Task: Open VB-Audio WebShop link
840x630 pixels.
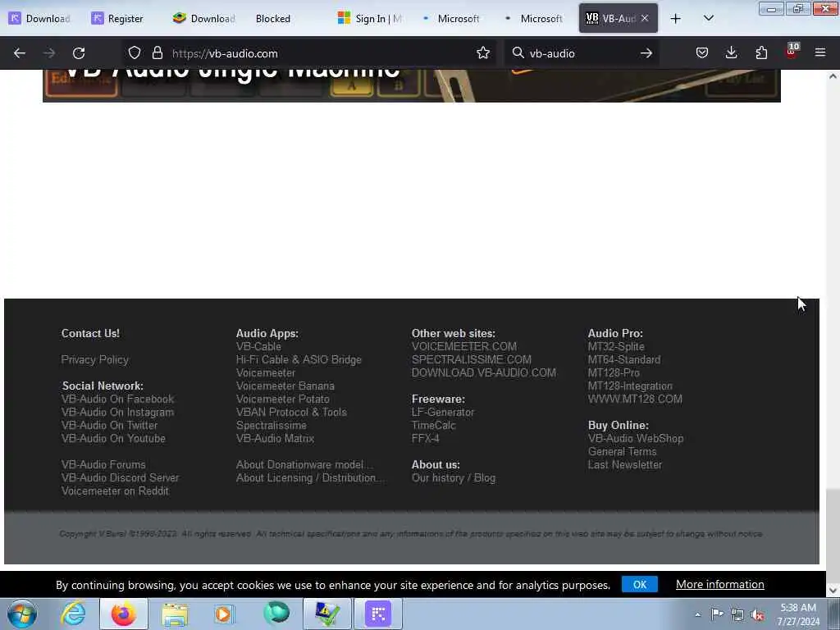Action: pyautogui.click(x=636, y=438)
